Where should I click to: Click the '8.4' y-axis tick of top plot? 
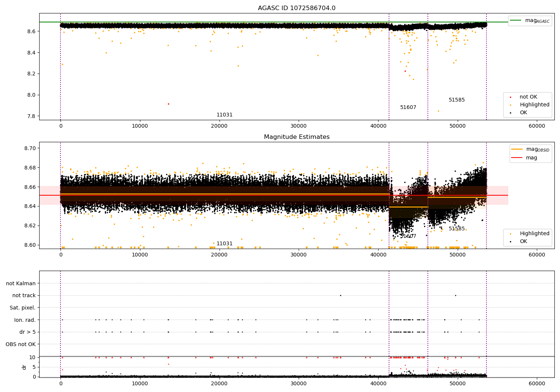tap(31, 53)
